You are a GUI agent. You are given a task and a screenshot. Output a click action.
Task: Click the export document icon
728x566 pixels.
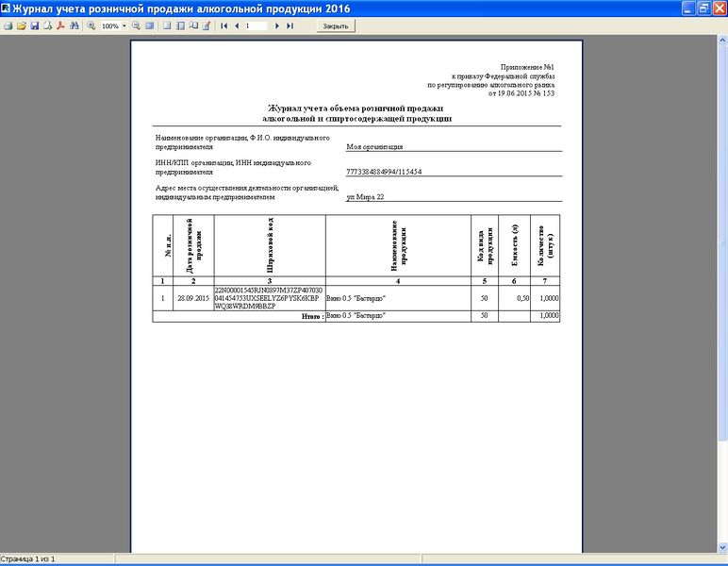47,26
